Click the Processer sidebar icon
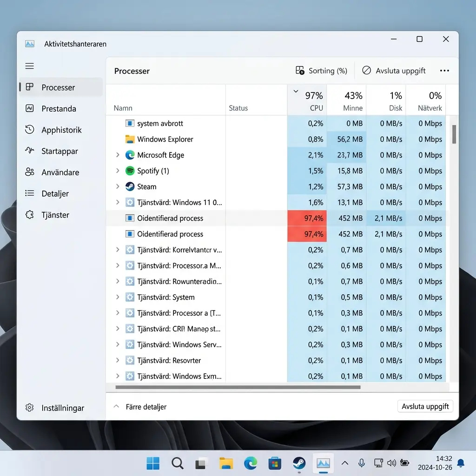Image resolution: width=476 pixels, height=476 pixels. (29, 87)
